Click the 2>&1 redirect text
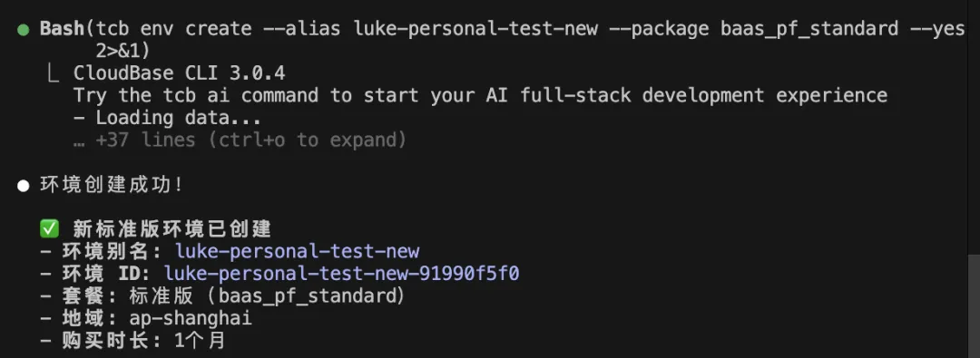Viewport: 980px width, 358px height. [x=123, y=52]
